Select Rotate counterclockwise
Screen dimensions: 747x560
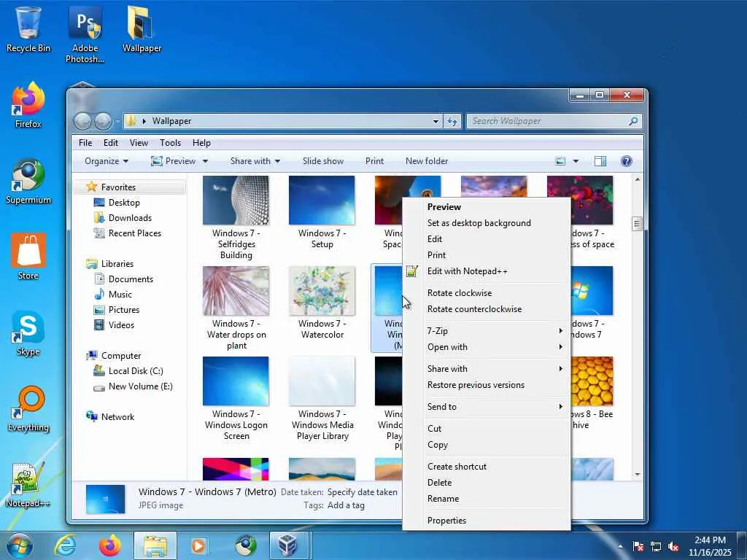click(x=486, y=309)
